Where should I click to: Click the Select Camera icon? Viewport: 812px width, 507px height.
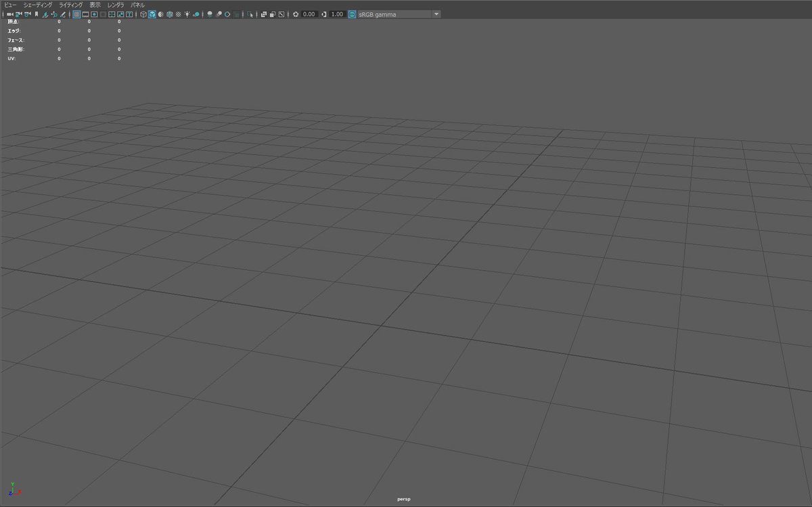[10, 14]
